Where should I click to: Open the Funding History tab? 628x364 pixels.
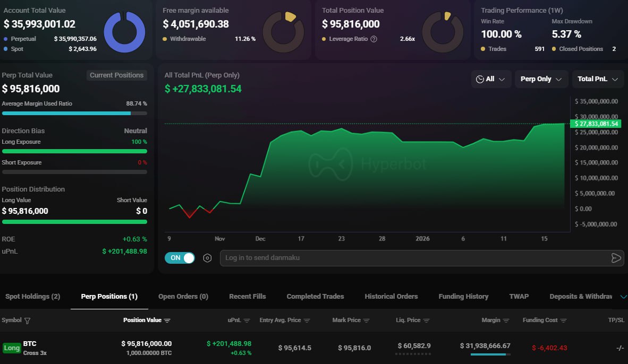coord(463,296)
